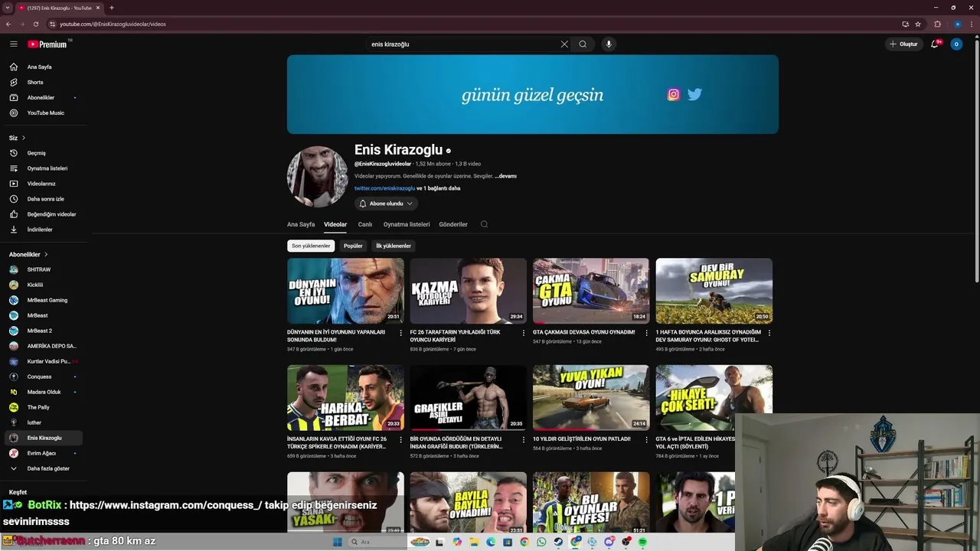Image resolution: width=980 pixels, height=551 pixels.
Task: Open options for Çakma GTA video
Action: [646, 333]
